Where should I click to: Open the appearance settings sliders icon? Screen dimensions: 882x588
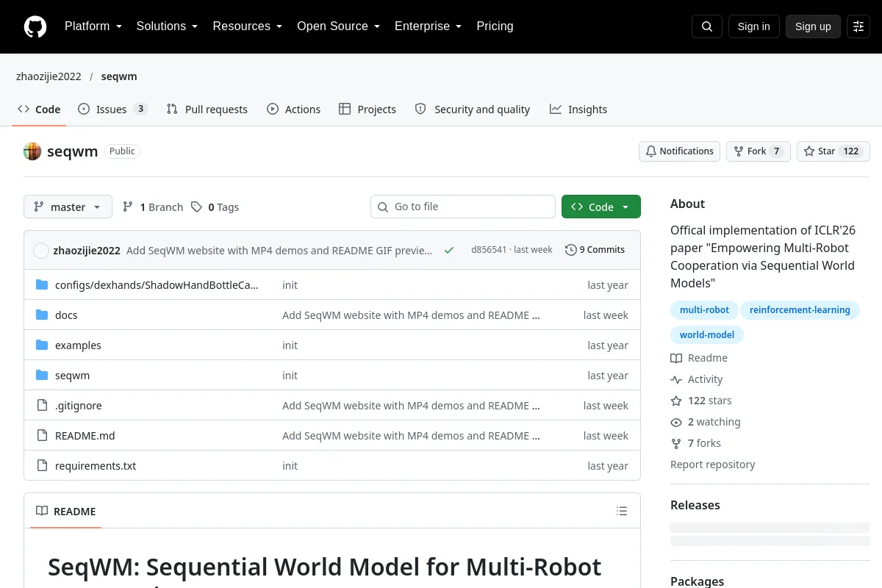(858, 26)
